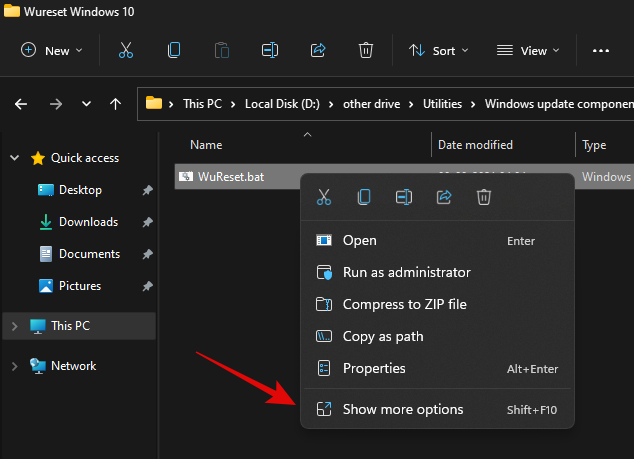Screen dimensions: 634x459
Task: Click the Delete trash icon in the context menu
Action: tap(484, 198)
